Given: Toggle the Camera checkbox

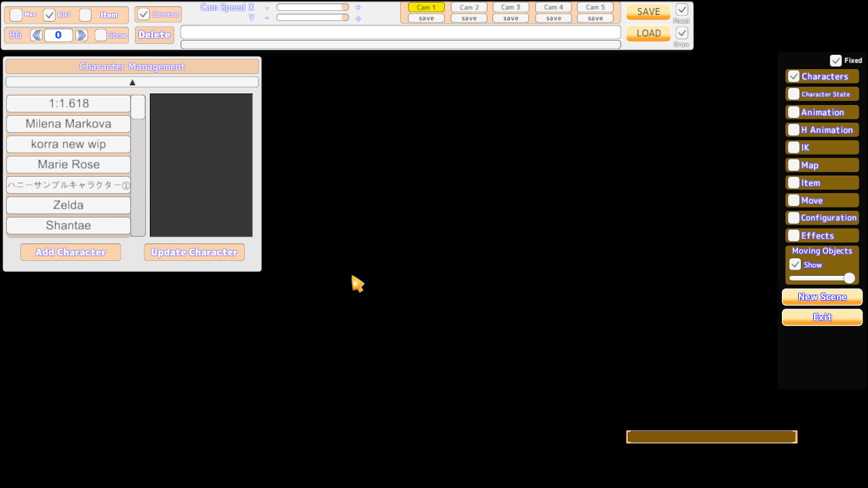Looking at the screenshot, I should tap(143, 14).
